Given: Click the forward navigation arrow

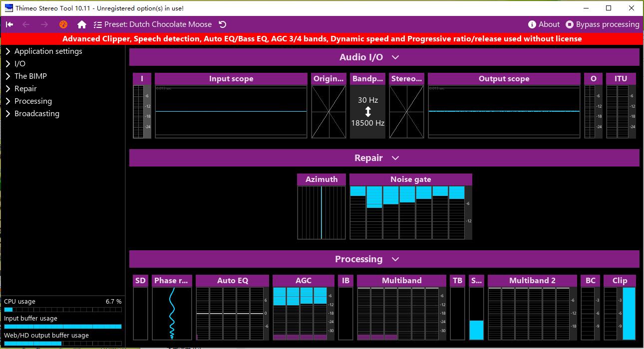Looking at the screenshot, I should coord(44,24).
